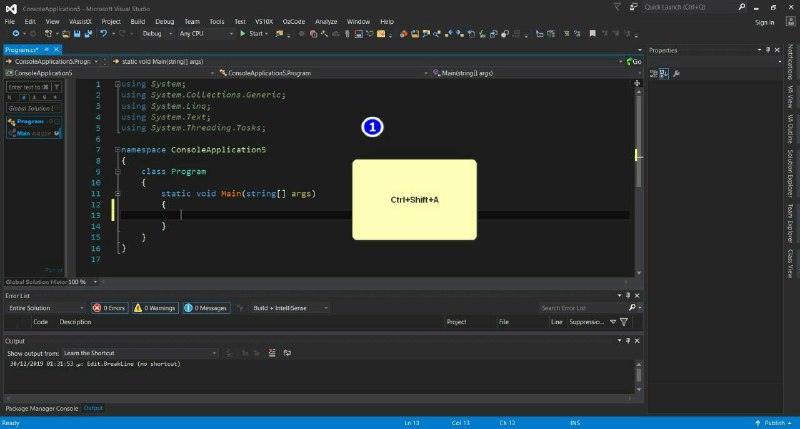The height and width of the screenshot is (429, 800).
Task: Open the Notifications side tab
Action: 790,61
